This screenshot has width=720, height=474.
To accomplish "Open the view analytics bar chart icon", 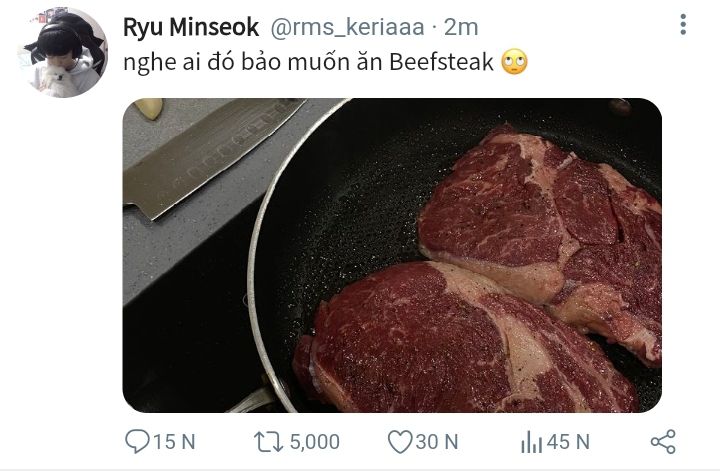I will coord(531,441).
